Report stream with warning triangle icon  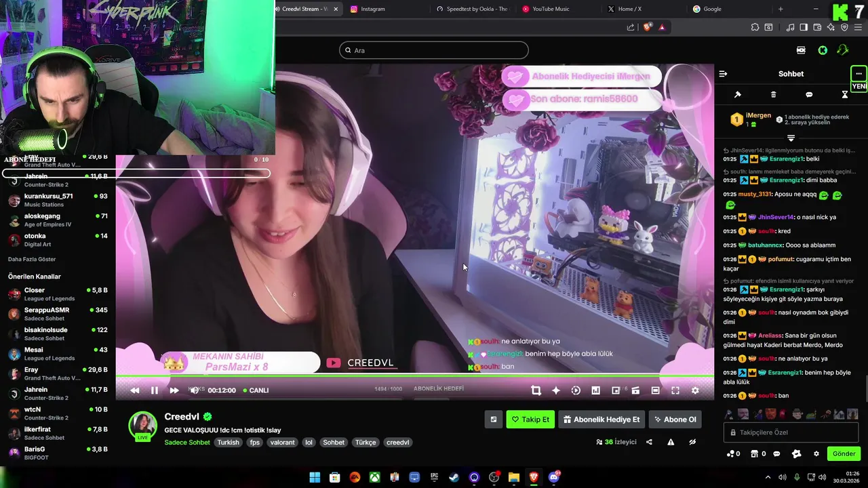point(671,442)
